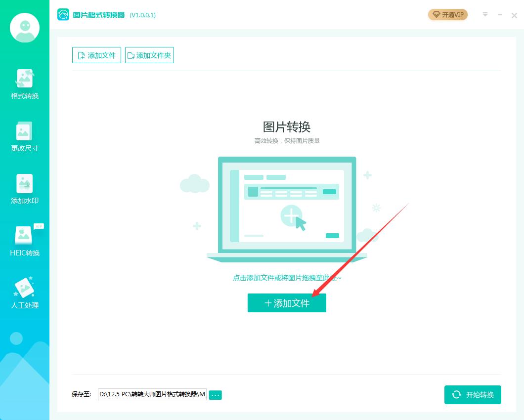Open the 添加水印 watermark tool
The height and width of the screenshot is (420, 524).
(x=25, y=189)
